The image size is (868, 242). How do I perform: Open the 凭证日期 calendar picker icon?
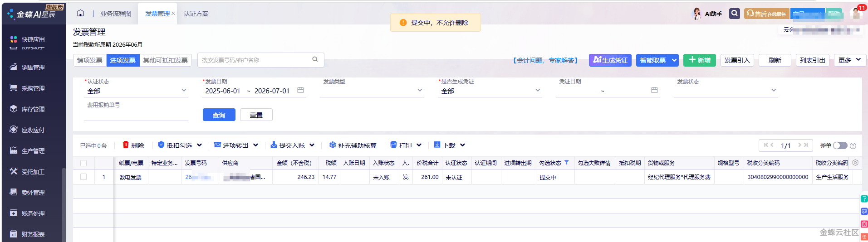pos(654,90)
